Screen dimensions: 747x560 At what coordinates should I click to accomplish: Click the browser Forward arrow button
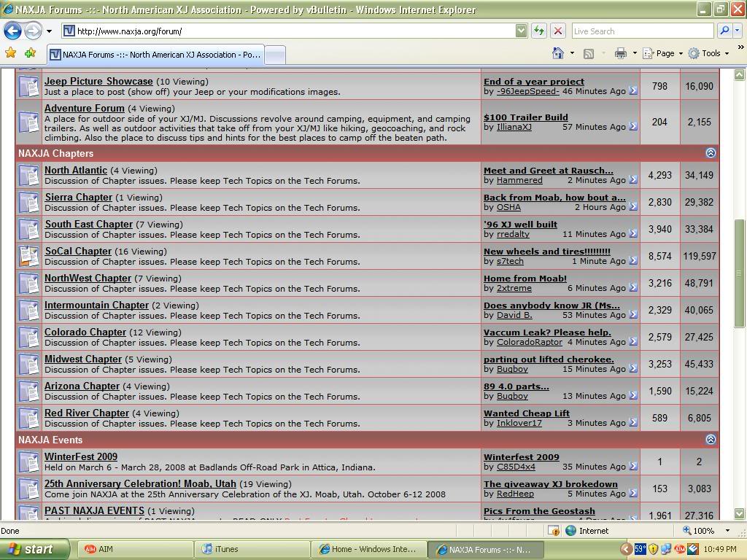32,31
